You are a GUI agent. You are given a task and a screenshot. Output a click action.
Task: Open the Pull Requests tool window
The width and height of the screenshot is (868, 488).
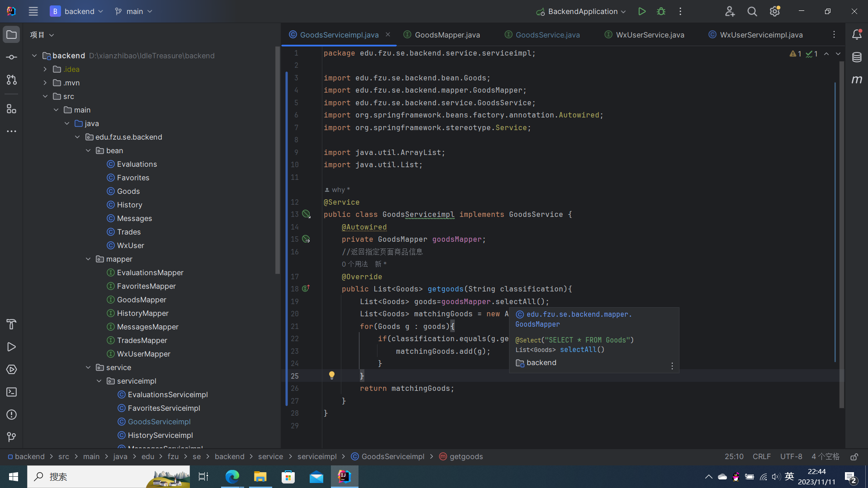pyautogui.click(x=11, y=80)
